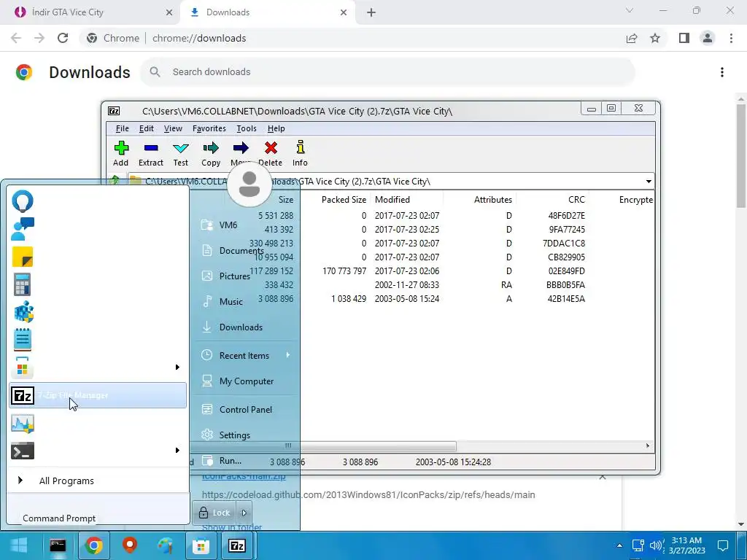This screenshot has height=560, width=747.
Task: Click the blue Move arrow icon in 7-Zip
Action: tap(241, 148)
